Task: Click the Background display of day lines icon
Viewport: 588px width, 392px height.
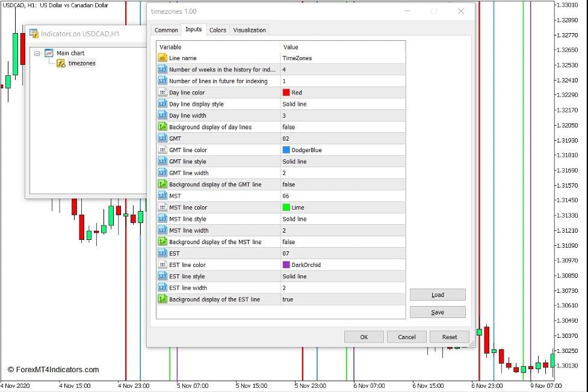Action: 162,127
